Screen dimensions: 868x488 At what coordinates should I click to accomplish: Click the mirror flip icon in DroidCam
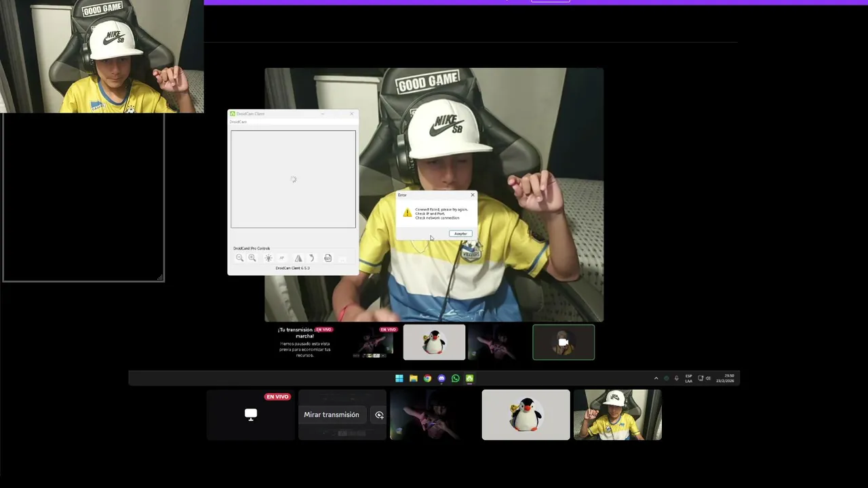coord(298,258)
